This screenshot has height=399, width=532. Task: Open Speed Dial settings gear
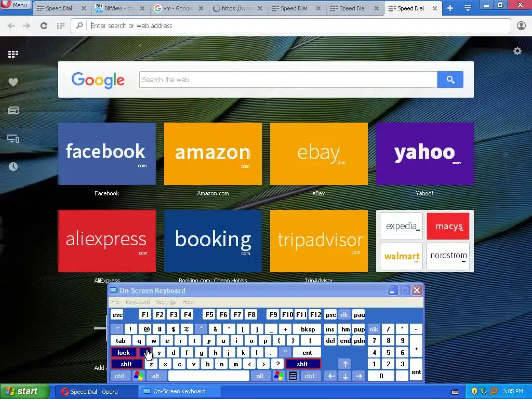click(x=517, y=51)
